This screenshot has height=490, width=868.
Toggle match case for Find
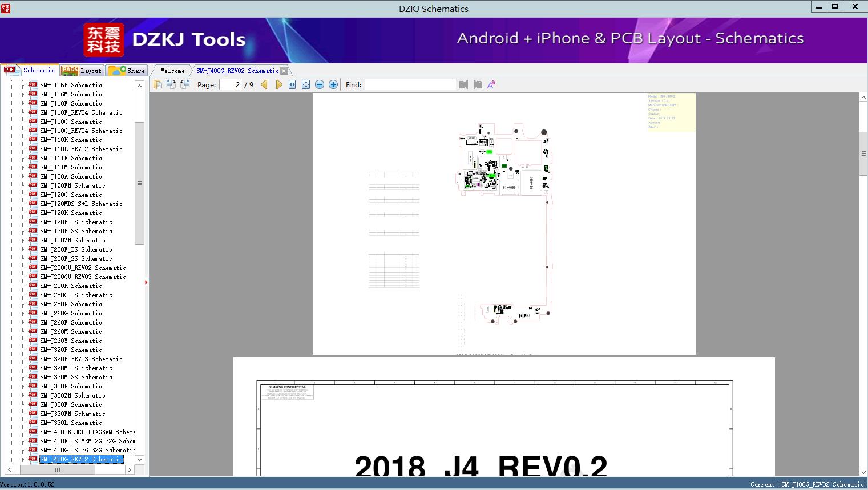[491, 84]
